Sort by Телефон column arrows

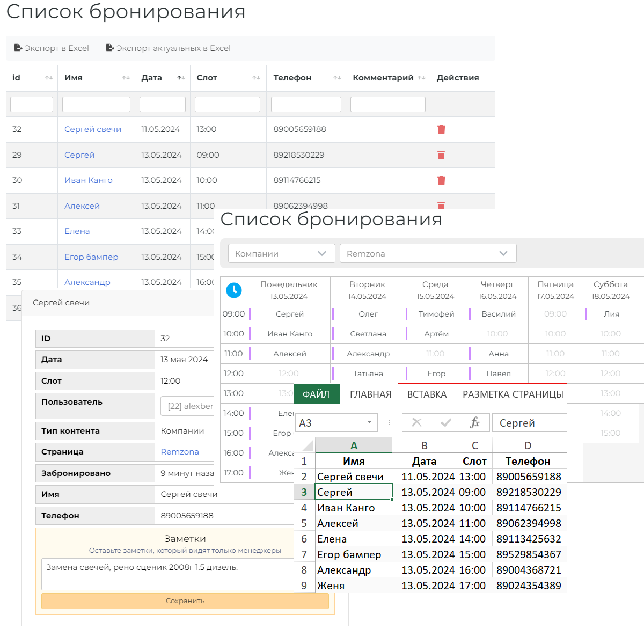click(338, 78)
